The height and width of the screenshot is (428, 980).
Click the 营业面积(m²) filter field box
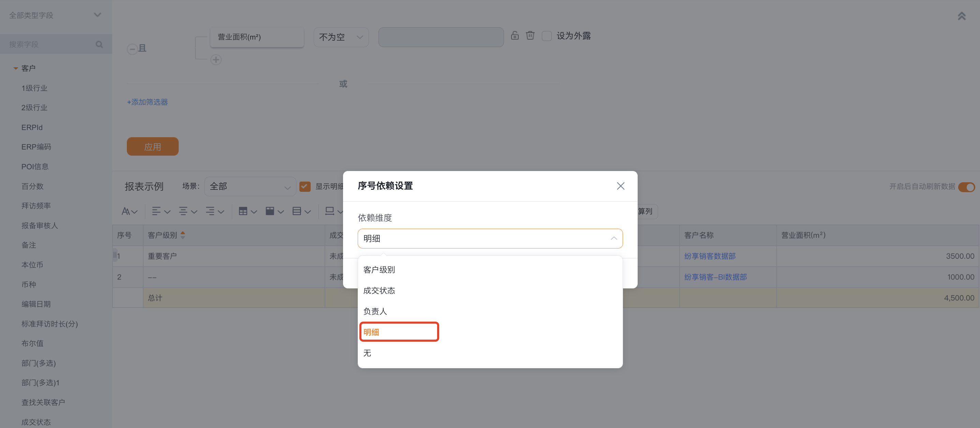pos(257,37)
